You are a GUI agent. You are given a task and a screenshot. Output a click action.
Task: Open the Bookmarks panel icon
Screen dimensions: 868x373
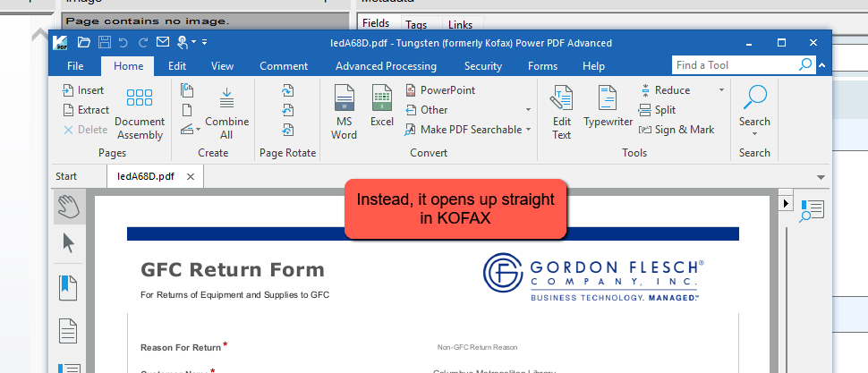click(x=68, y=288)
